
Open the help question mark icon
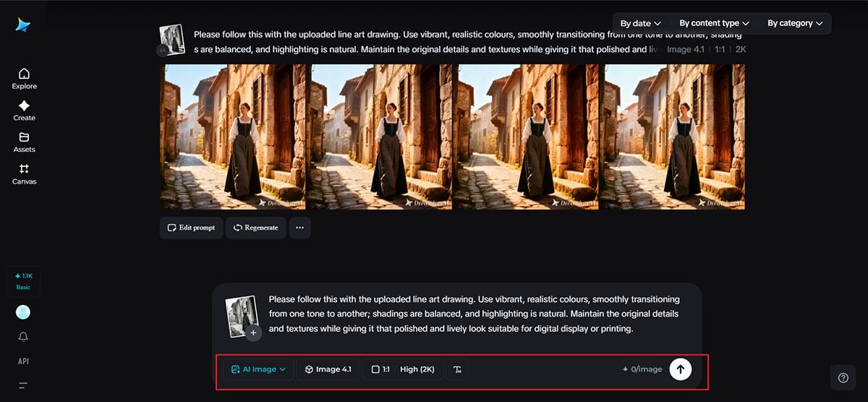(x=843, y=377)
